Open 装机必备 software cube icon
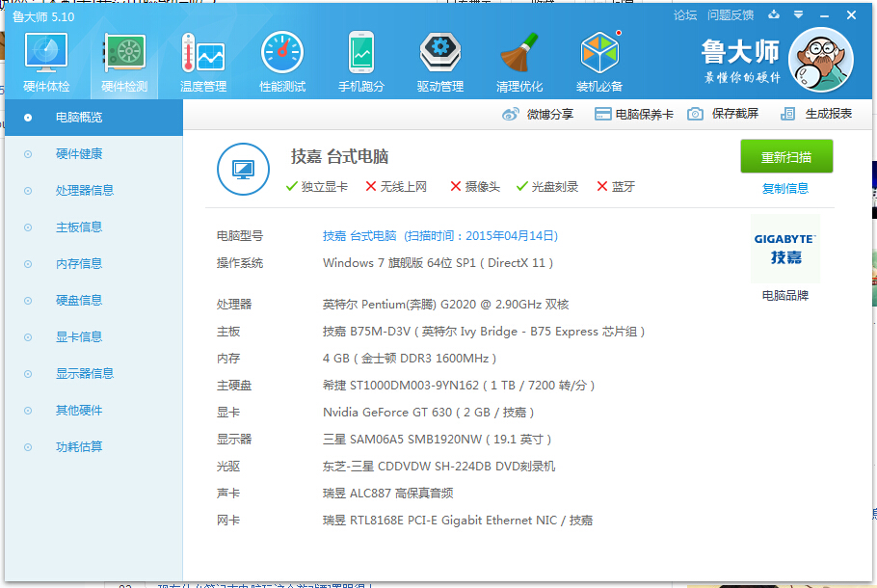Viewport: 877px width, 588px height. (599, 62)
